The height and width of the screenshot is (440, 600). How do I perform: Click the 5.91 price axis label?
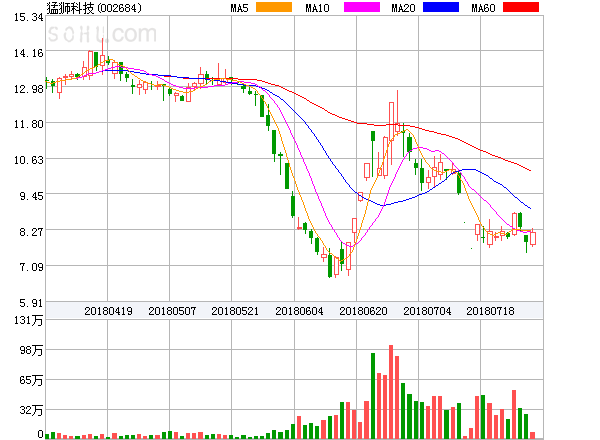31,303
